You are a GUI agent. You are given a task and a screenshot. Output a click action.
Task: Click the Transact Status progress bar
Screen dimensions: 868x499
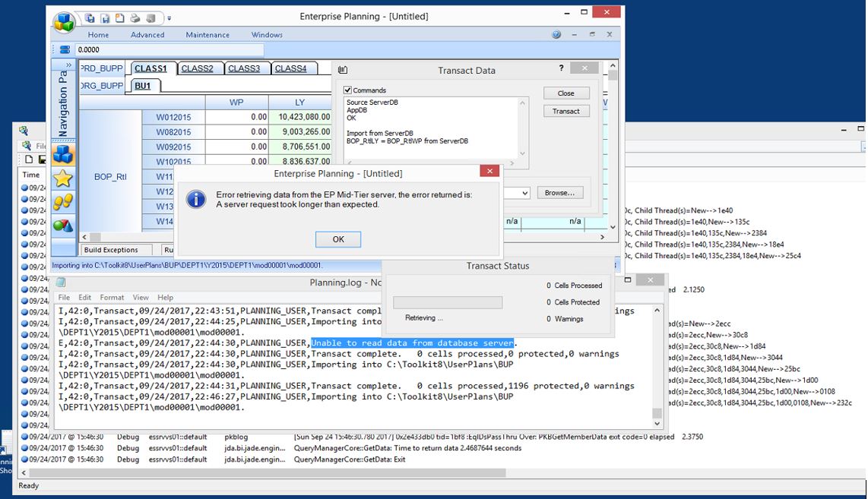[x=448, y=302]
